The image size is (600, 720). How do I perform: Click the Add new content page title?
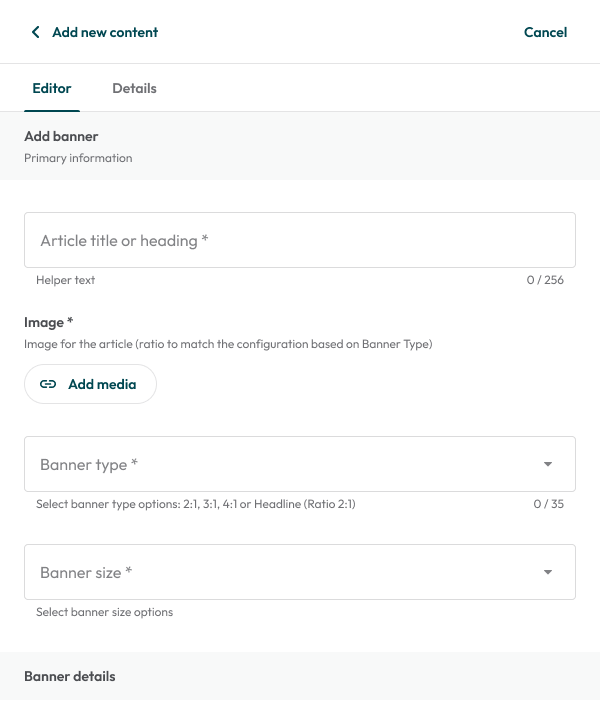point(105,32)
